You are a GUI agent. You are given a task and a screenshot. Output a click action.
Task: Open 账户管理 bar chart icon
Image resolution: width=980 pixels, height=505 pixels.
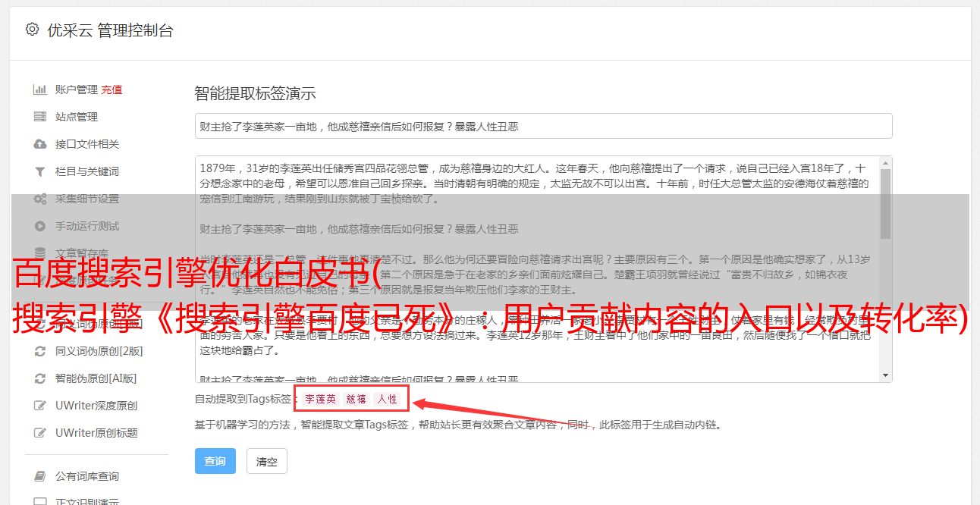pyautogui.click(x=40, y=89)
